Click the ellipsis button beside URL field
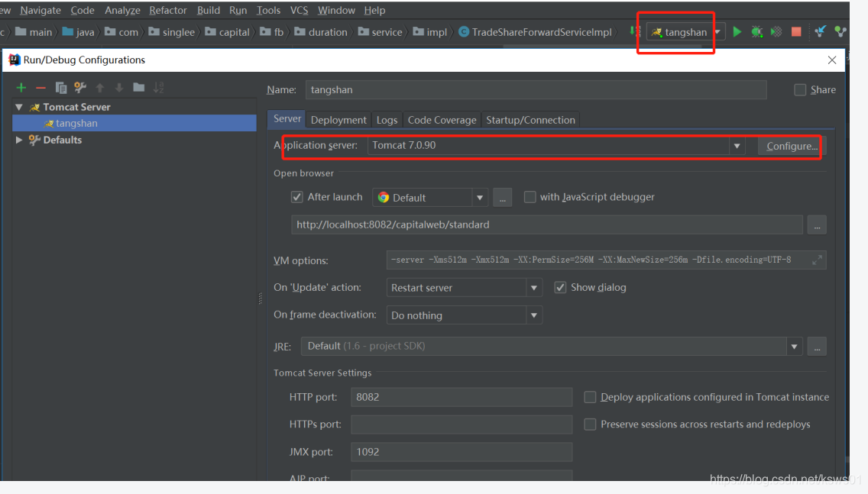This screenshot has height=494, width=868. point(817,225)
